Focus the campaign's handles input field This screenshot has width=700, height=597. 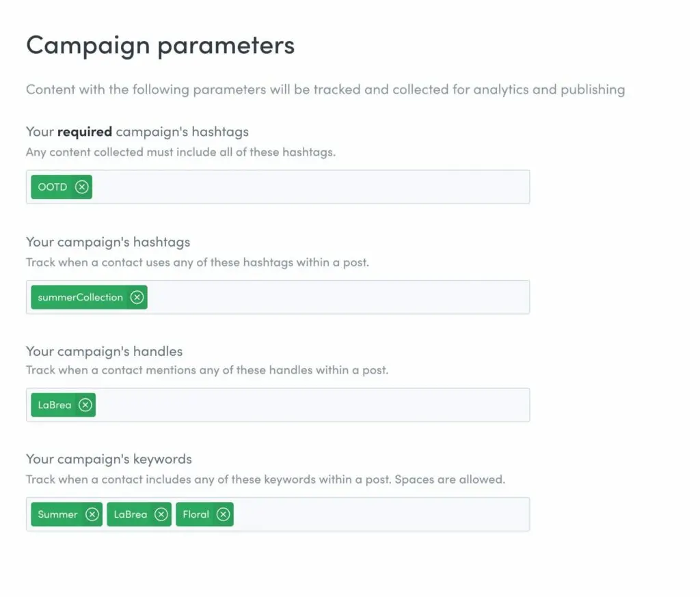(x=308, y=405)
